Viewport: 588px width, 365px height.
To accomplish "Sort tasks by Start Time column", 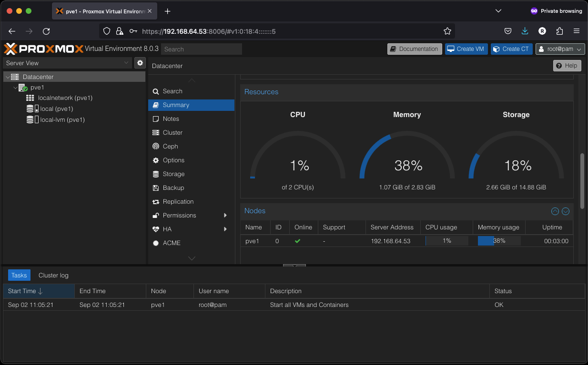I will (39, 291).
